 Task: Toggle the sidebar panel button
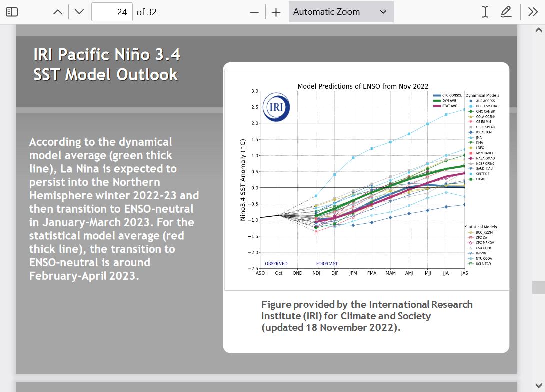click(12, 12)
